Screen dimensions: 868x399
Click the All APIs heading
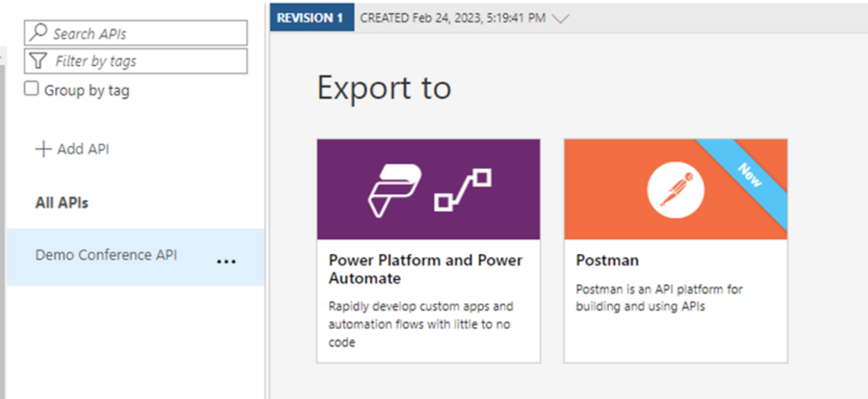pos(62,203)
